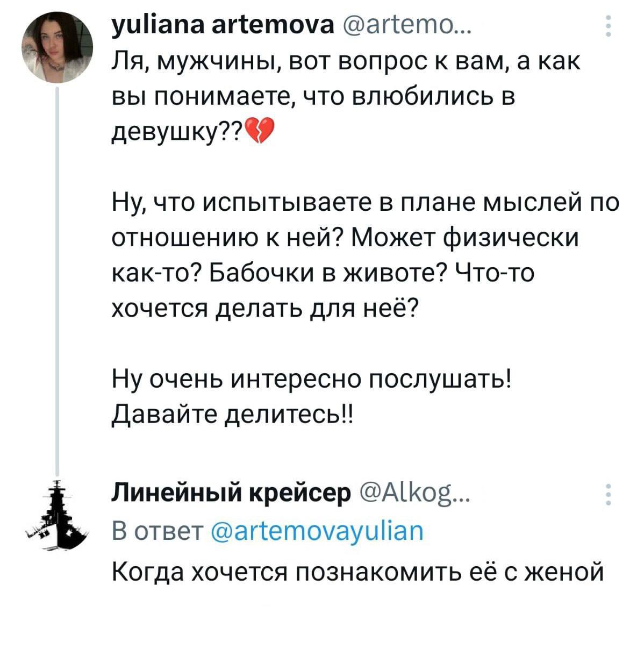
Task: Open more options menu on yuliana's tweet
Action: tap(607, 26)
